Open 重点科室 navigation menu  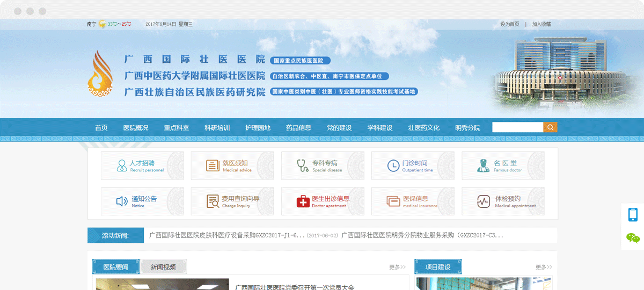pos(177,128)
